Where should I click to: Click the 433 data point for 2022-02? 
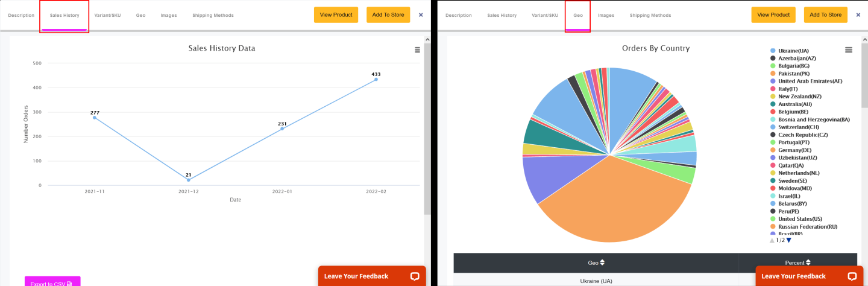pos(376,79)
